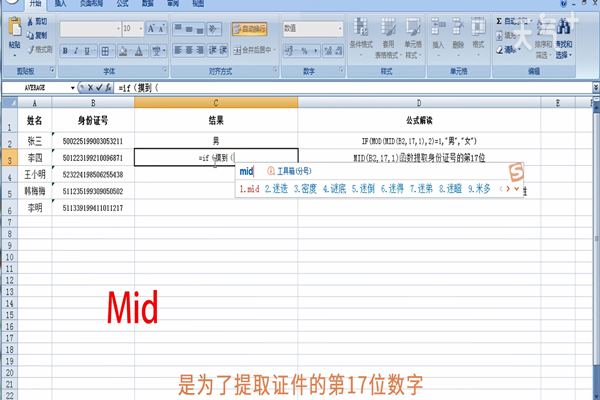This screenshot has width=600, height=400.
Task: Toggle align text right
Action: (x=200, y=50)
